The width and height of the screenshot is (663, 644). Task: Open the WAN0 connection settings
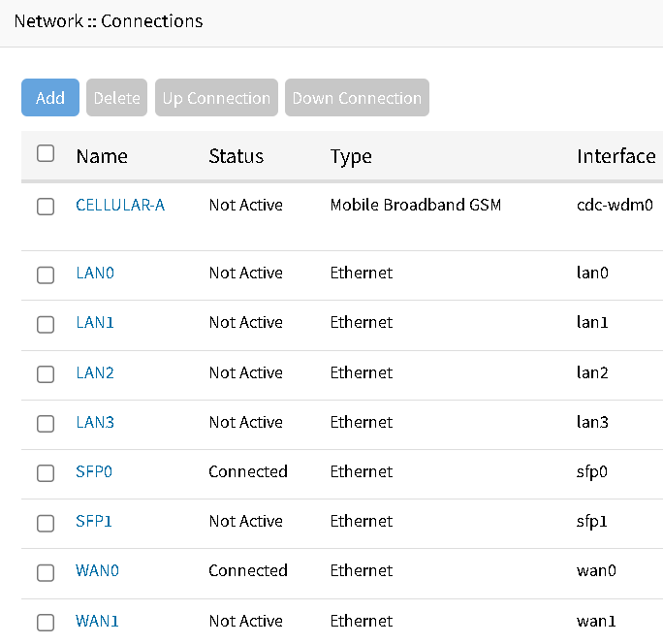point(97,570)
